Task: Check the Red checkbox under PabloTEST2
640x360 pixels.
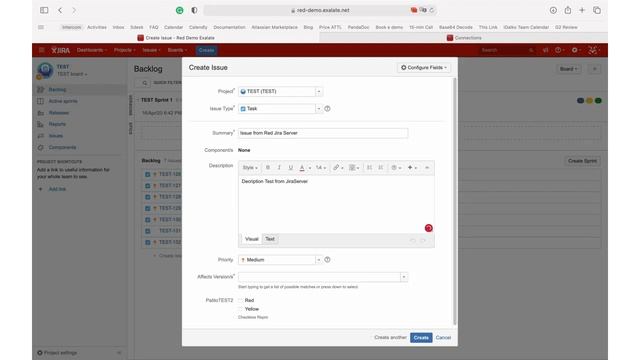Action: click(240, 300)
